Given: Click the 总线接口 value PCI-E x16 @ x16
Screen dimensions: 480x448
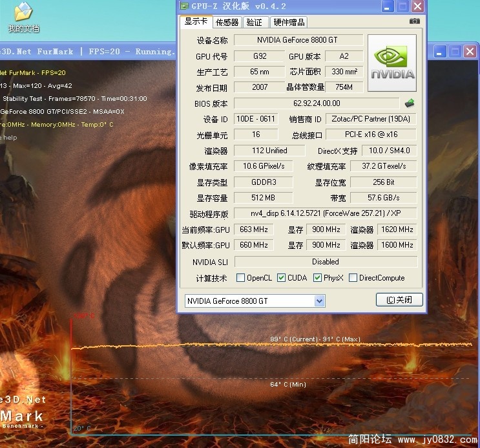Looking at the screenshot, I should (371, 134).
